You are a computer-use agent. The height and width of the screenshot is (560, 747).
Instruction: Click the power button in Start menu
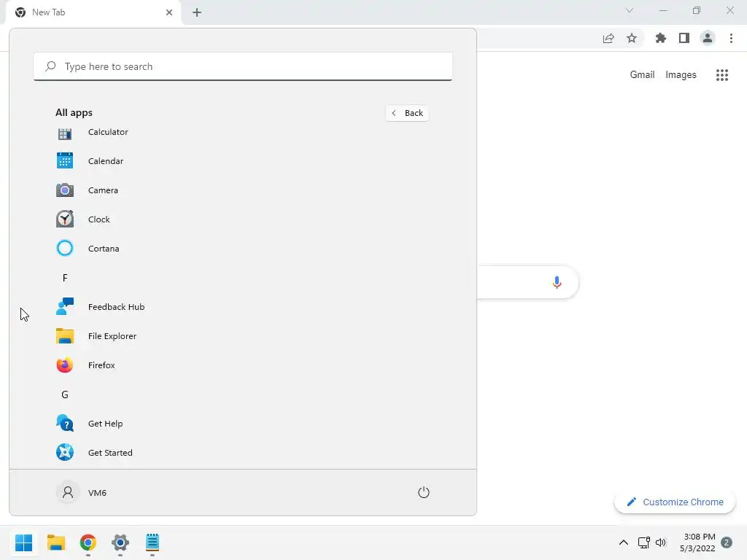point(424,492)
